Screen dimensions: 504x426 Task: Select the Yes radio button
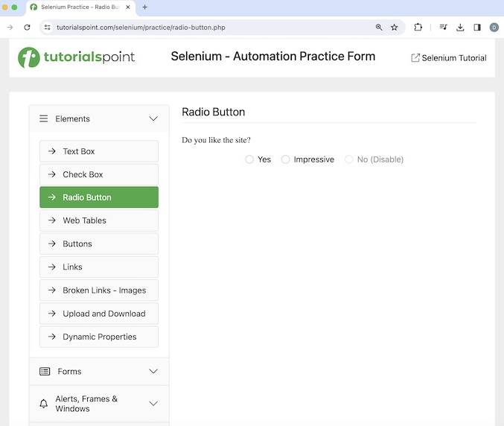pyautogui.click(x=249, y=159)
